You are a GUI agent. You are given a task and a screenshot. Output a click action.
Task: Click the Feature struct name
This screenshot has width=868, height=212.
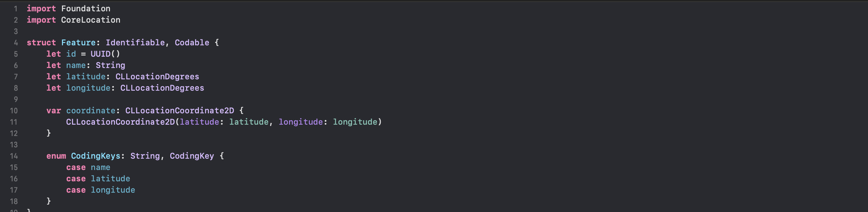[x=78, y=43]
